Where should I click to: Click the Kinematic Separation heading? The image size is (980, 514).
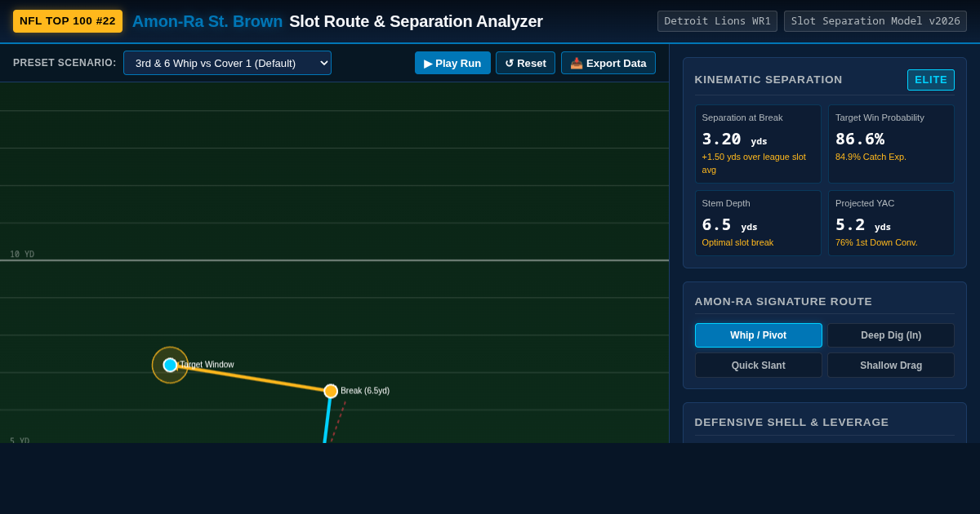[x=768, y=80]
